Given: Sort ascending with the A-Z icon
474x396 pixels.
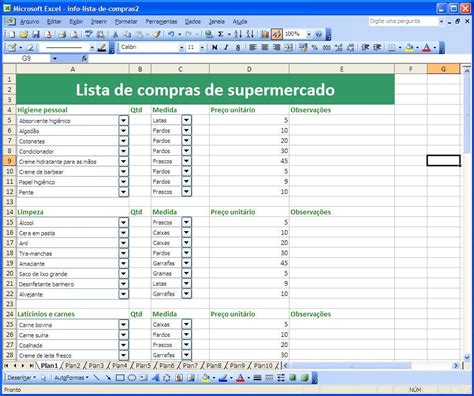Looking at the screenshot, I should click(238, 34).
